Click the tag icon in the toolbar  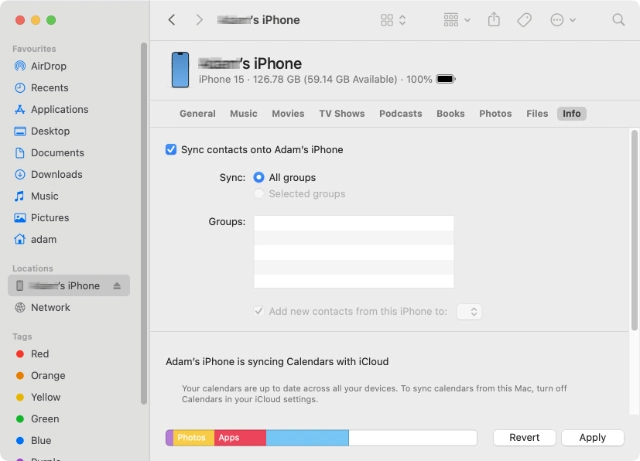pyautogui.click(x=524, y=20)
